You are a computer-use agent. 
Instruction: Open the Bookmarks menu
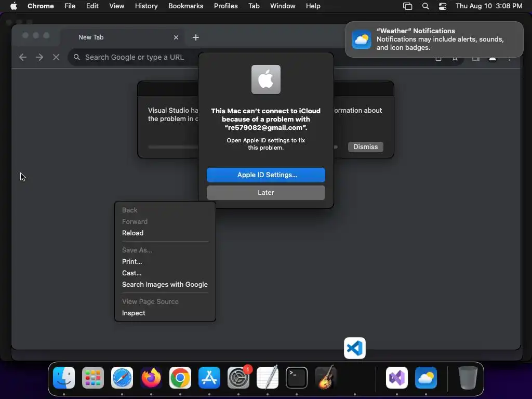(186, 6)
